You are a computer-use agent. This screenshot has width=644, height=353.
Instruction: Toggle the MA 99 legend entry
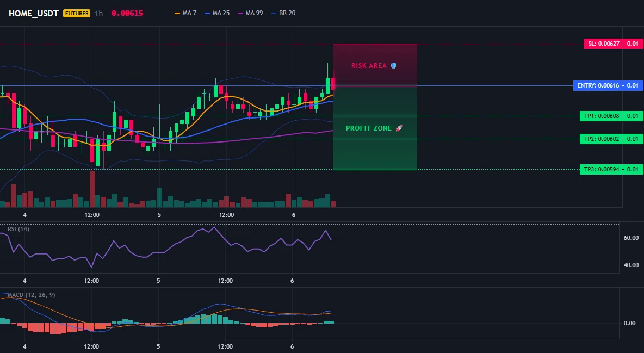point(250,13)
